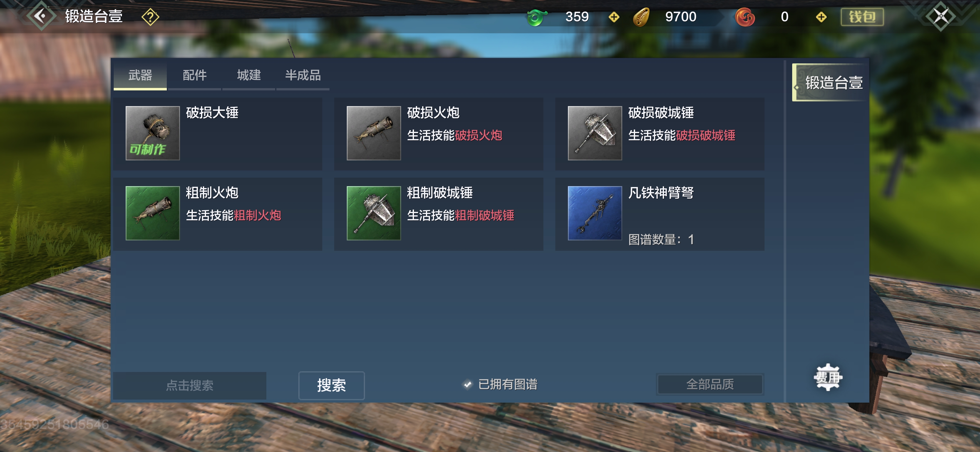Open the 费用 gear icon
The width and height of the screenshot is (980, 452).
point(828,377)
